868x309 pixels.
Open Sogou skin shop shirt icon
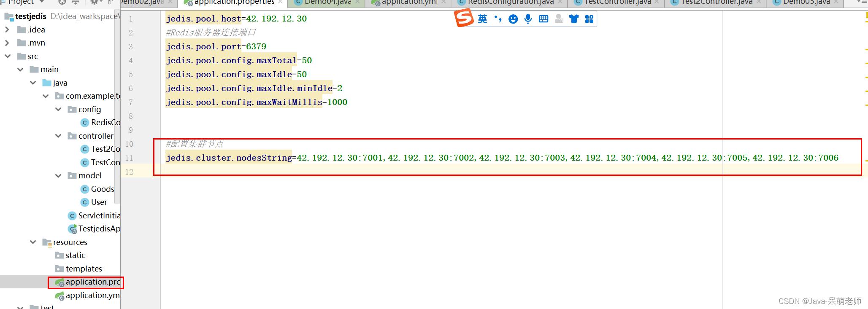tap(574, 19)
